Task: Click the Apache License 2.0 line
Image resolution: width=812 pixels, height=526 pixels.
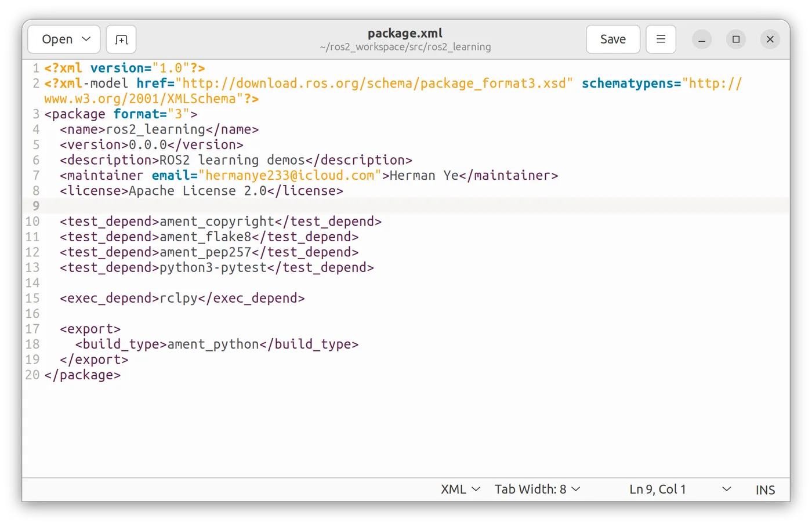Action: point(201,191)
